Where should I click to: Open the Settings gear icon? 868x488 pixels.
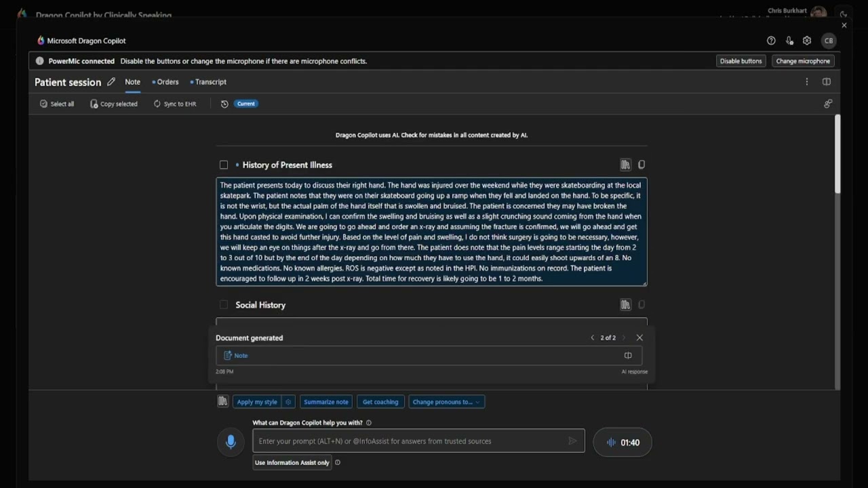(x=807, y=41)
